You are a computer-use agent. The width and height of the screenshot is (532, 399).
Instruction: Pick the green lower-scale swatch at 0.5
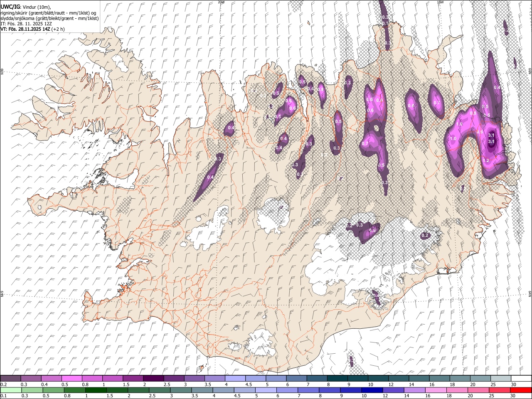tap(53, 390)
